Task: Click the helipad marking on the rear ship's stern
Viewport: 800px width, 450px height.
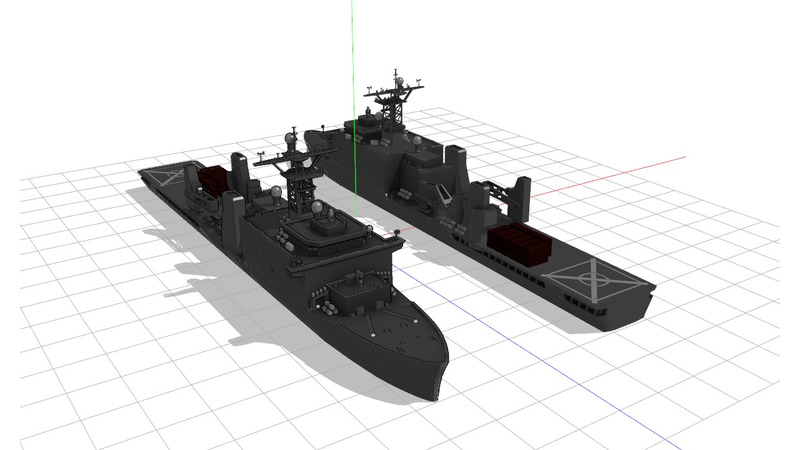Action: click(x=593, y=280)
